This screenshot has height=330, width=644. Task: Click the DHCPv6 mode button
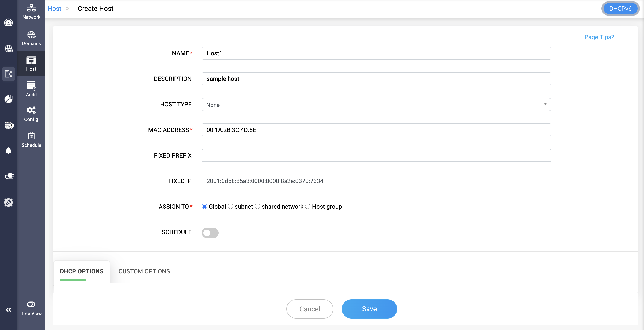(x=620, y=9)
